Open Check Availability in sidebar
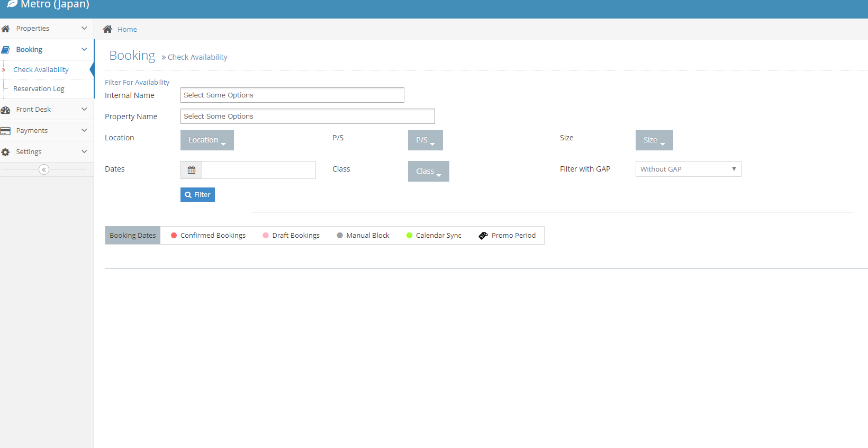This screenshot has height=448, width=868. click(41, 70)
